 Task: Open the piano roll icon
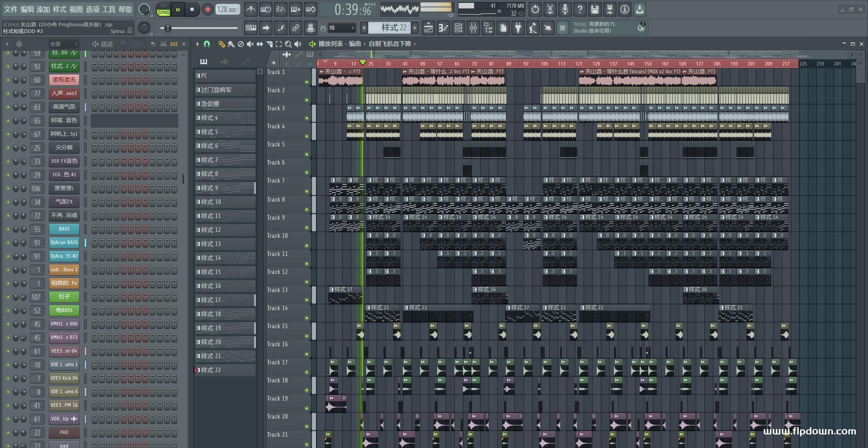tap(443, 28)
